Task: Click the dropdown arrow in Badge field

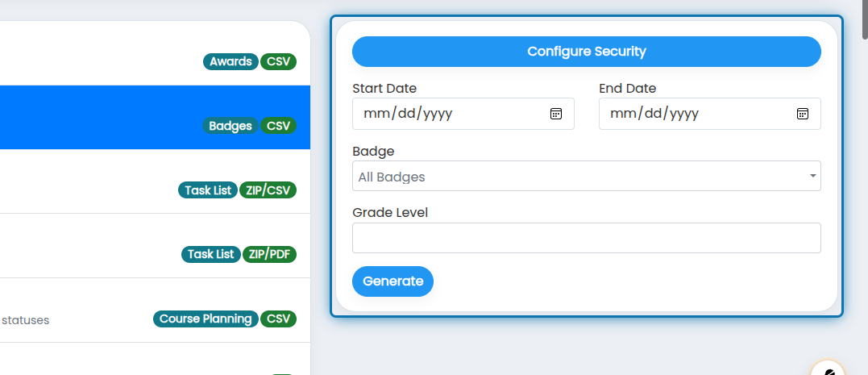Action: click(x=812, y=176)
